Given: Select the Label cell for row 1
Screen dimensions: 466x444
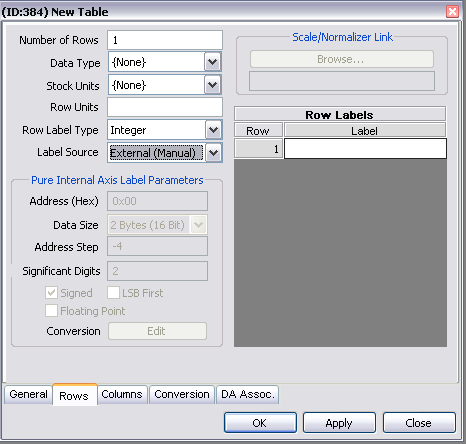Looking at the screenshot, I should pyautogui.click(x=365, y=149).
